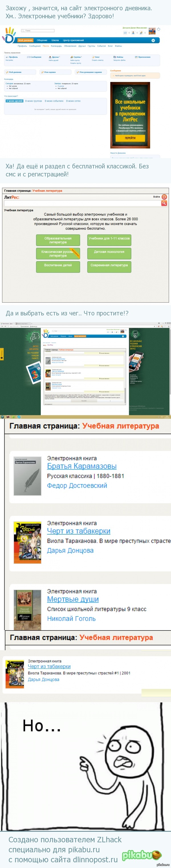
Task: Open the "Классическая русская литература" category
Action: tap(58, 254)
